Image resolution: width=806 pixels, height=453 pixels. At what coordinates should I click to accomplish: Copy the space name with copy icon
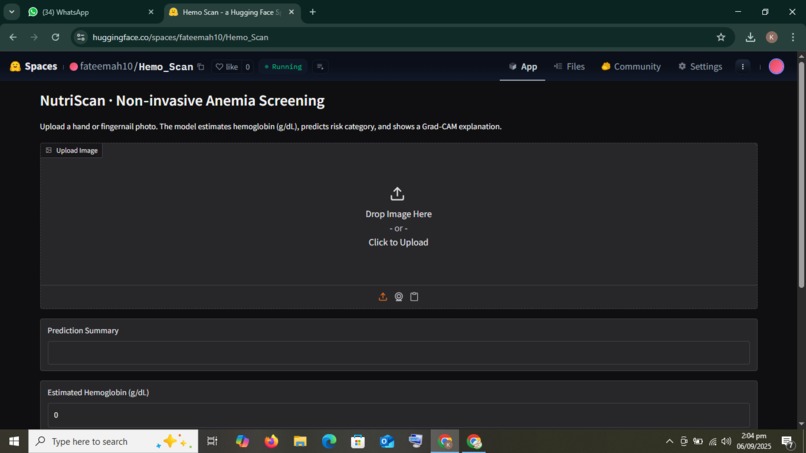tap(201, 66)
